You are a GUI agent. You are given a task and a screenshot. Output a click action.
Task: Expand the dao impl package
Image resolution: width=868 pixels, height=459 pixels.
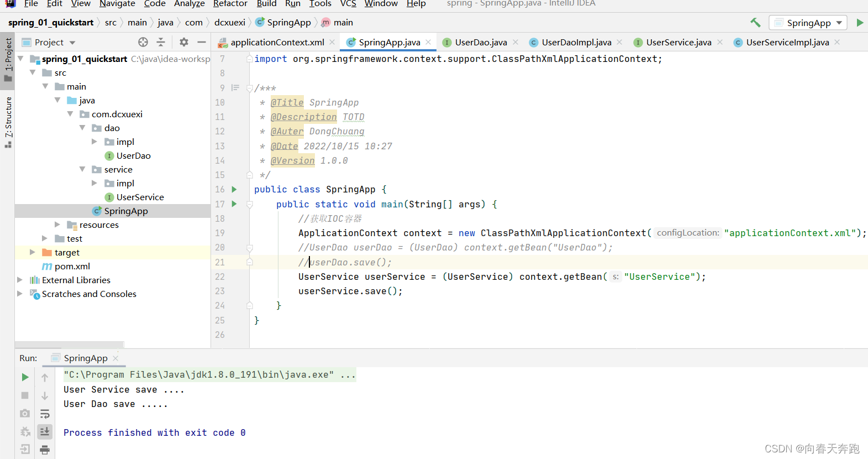click(x=94, y=142)
